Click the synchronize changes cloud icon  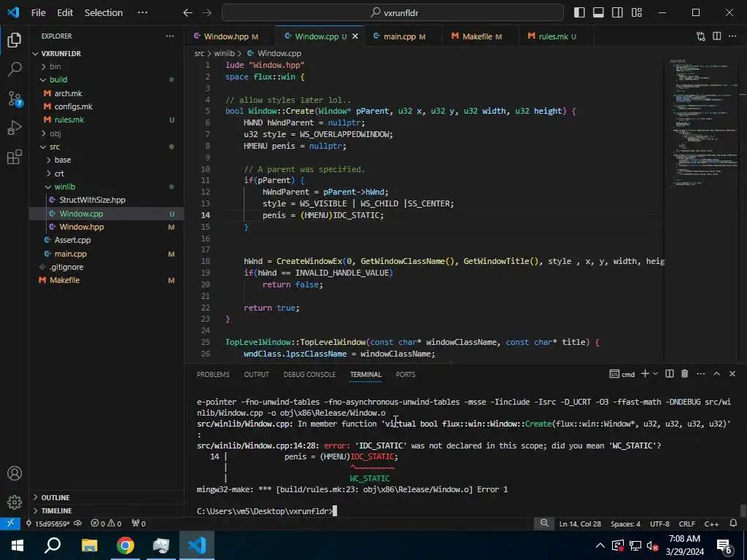pos(77,524)
